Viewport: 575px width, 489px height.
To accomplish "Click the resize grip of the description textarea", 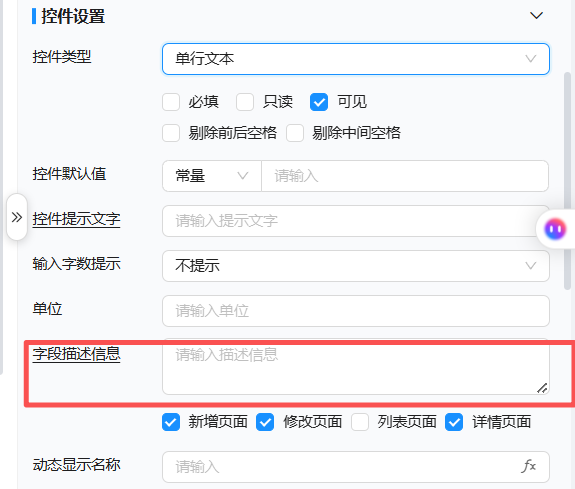I will tap(542, 388).
